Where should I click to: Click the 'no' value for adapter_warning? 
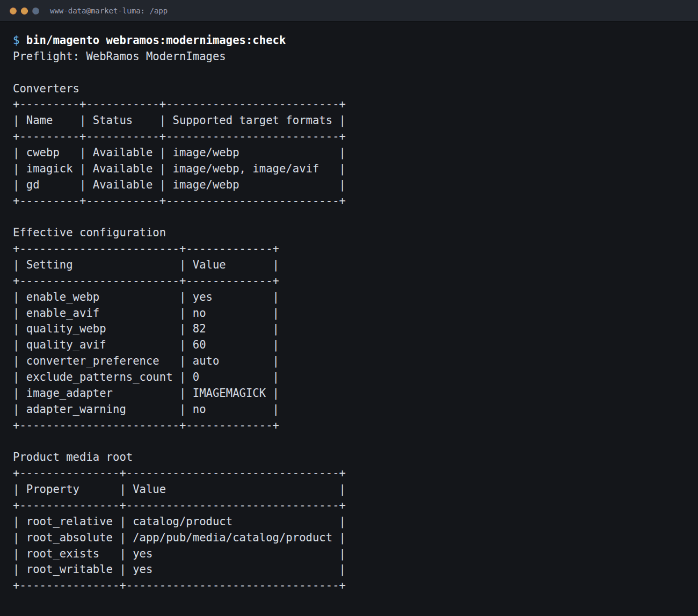coord(199,409)
